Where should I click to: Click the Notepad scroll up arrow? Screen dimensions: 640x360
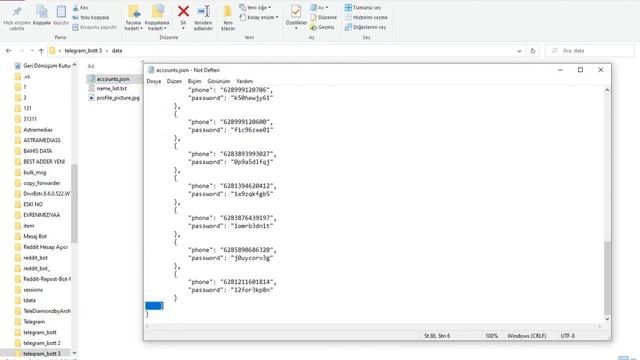(607, 90)
